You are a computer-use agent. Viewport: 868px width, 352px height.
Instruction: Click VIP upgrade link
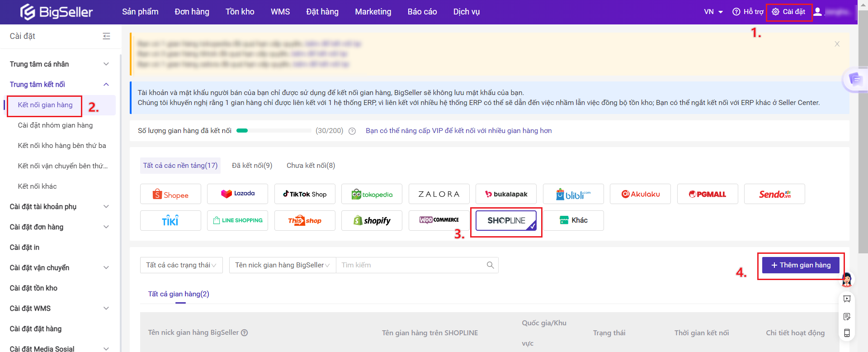pyautogui.click(x=459, y=131)
